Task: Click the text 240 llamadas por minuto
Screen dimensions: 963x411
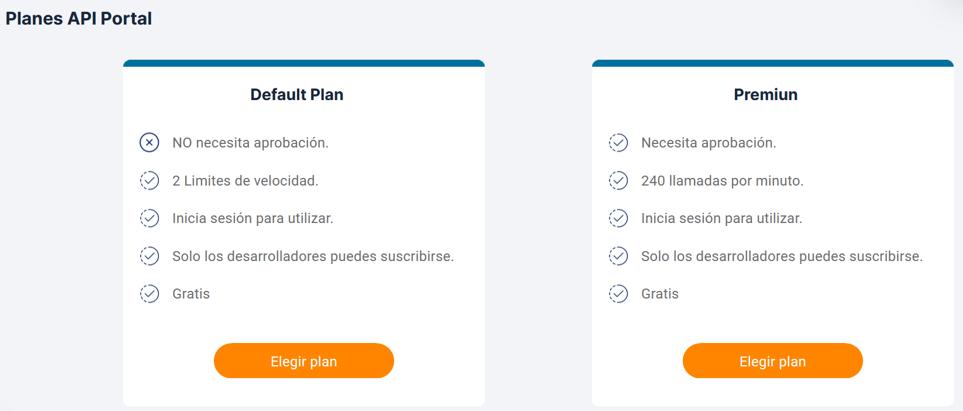Action: [723, 181]
